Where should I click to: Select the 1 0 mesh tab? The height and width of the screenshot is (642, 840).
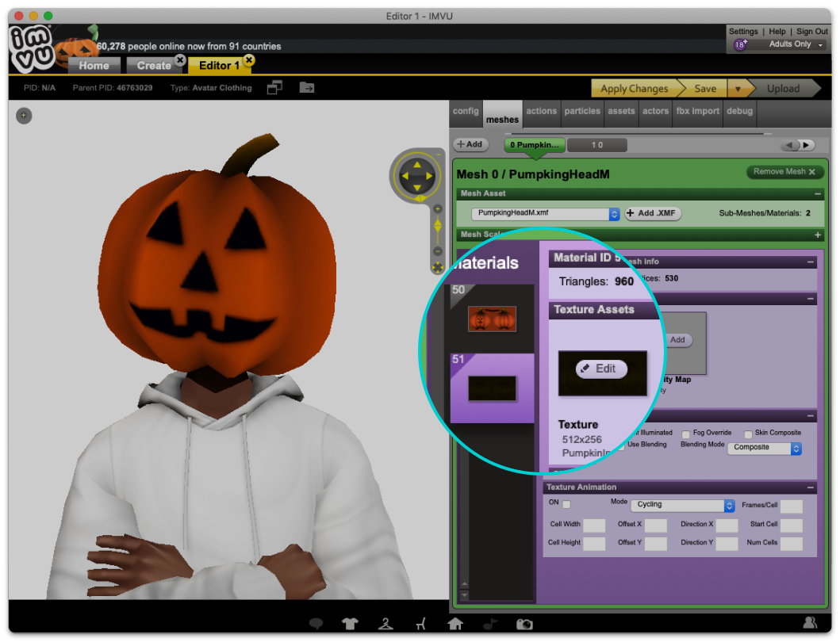[596, 145]
